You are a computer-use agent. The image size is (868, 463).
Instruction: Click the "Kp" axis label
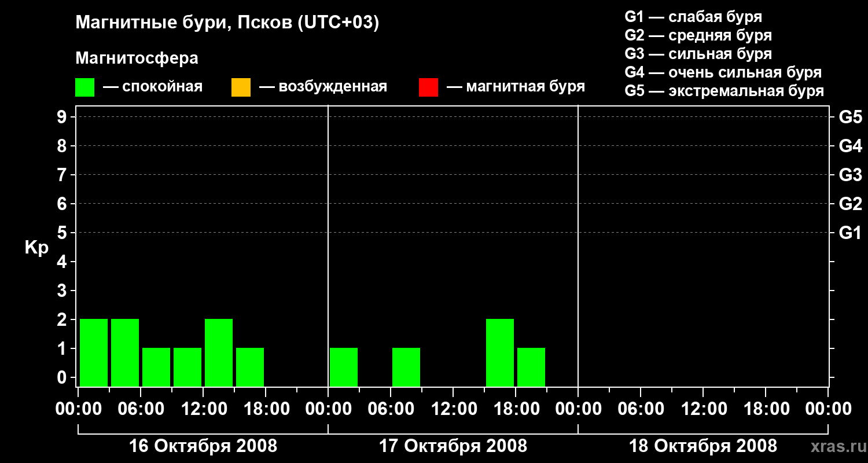[36, 248]
